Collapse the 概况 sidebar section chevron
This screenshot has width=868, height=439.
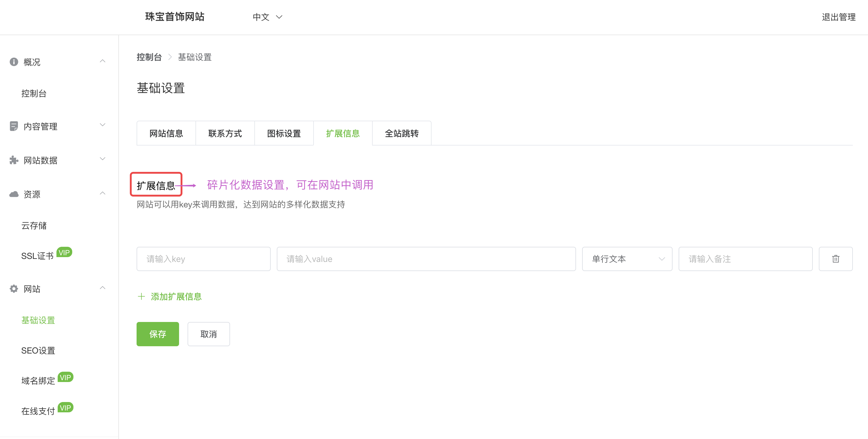(103, 61)
